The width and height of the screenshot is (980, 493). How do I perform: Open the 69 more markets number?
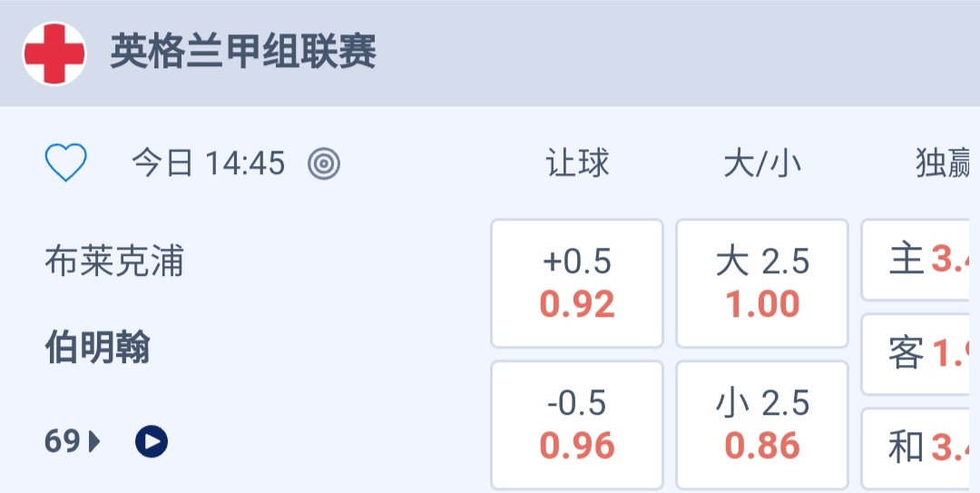pos(62,441)
